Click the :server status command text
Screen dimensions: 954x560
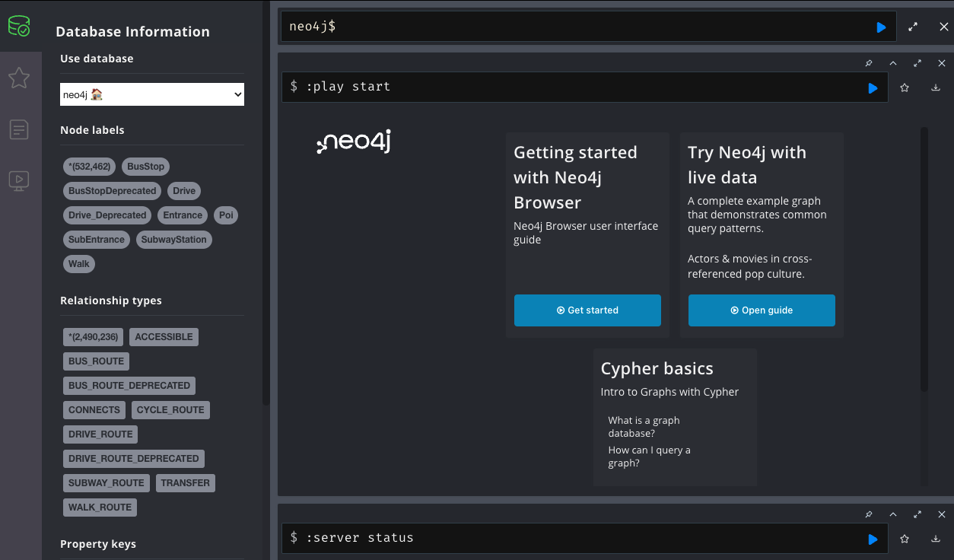point(360,538)
